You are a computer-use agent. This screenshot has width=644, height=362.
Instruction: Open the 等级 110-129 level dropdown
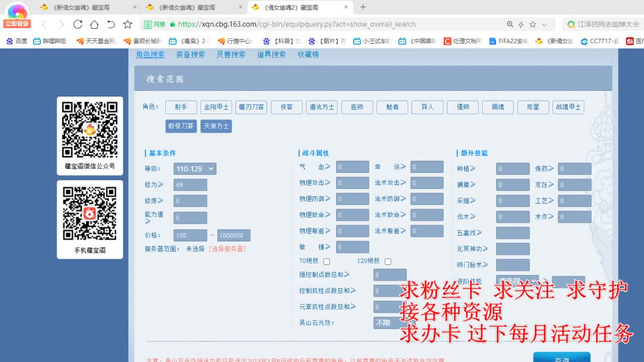point(195,169)
